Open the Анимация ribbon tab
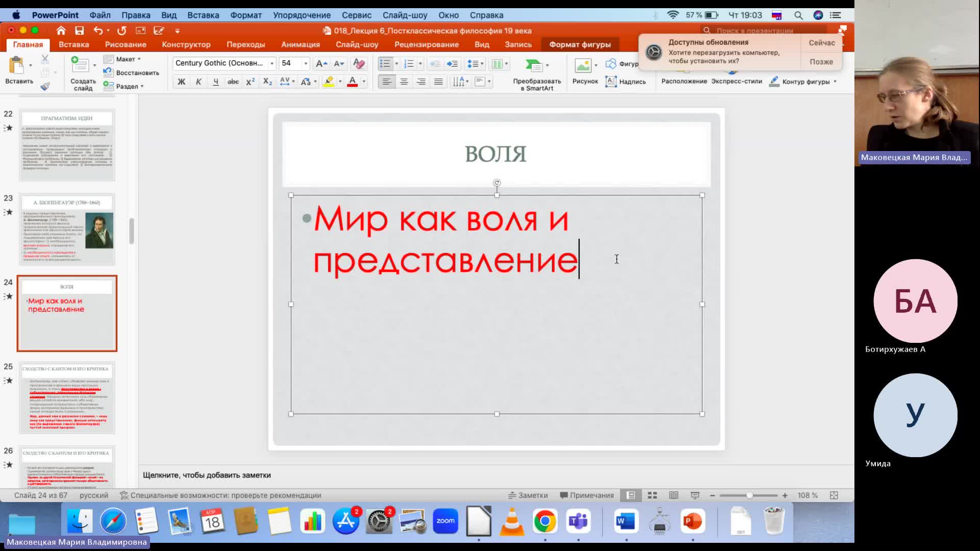Viewport: 980px width, 551px height. point(301,44)
